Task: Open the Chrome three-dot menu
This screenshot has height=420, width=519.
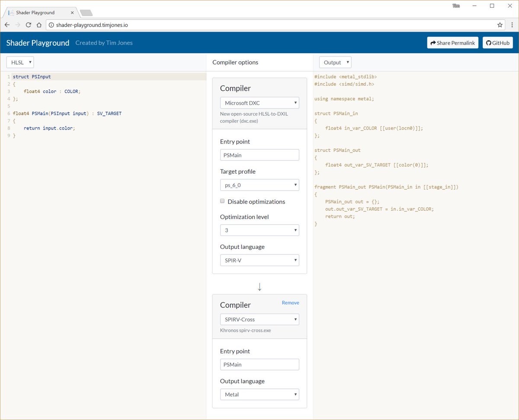Action: (x=512, y=25)
